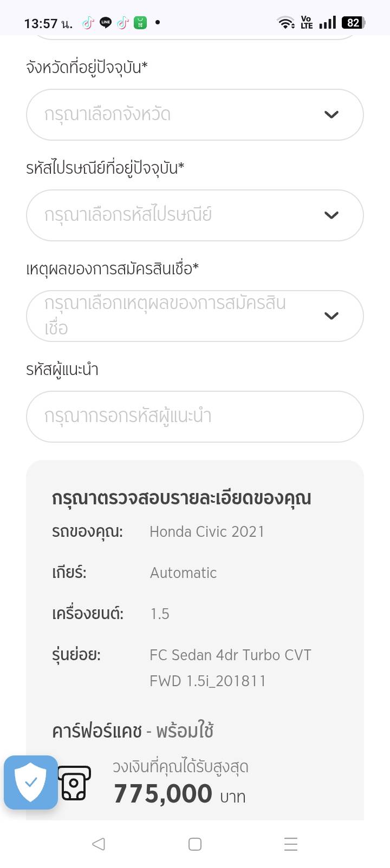Viewport: 390px width, 868px height.
Task: Open the recent apps navigation button
Action: point(291,844)
